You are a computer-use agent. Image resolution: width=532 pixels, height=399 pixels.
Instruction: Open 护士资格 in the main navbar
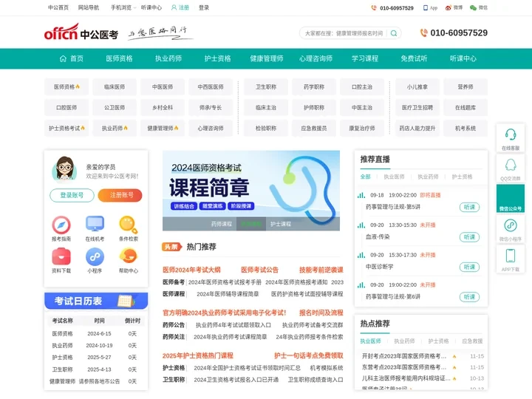coord(217,58)
